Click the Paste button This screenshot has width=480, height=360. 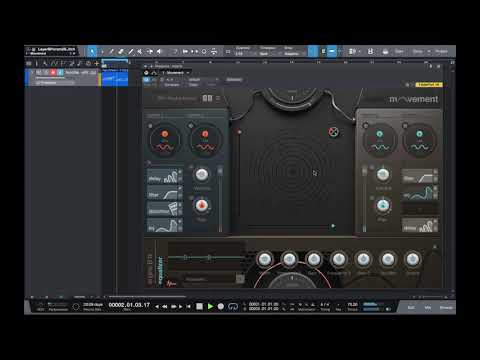point(211,85)
